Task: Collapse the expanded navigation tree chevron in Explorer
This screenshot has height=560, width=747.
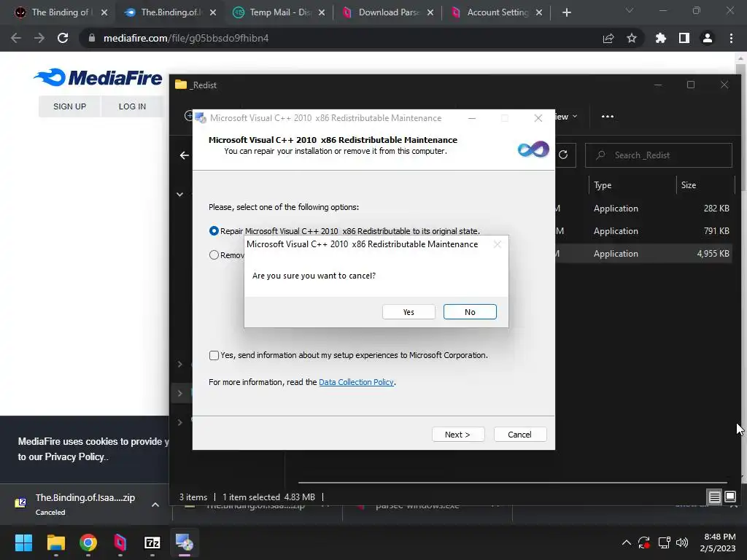Action: click(179, 194)
